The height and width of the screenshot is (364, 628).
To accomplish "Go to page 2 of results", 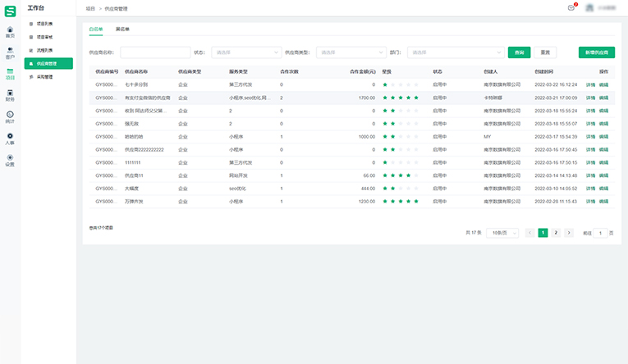I will pyautogui.click(x=556, y=233).
